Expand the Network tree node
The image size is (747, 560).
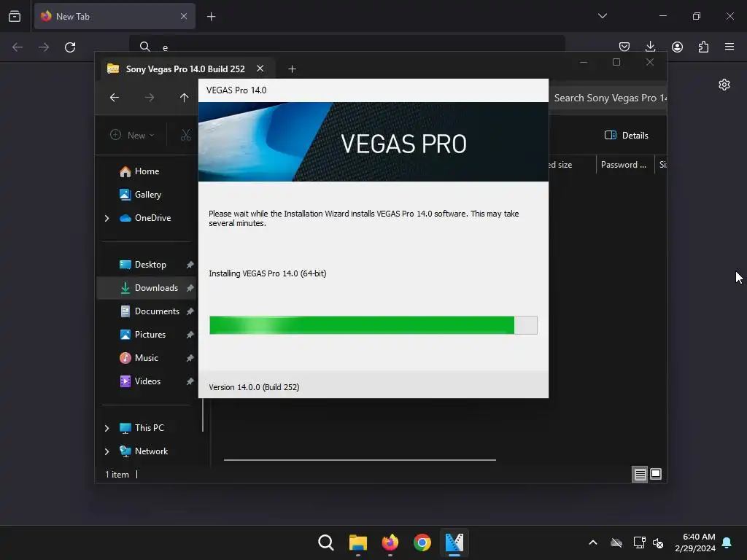click(x=107, y=451)
